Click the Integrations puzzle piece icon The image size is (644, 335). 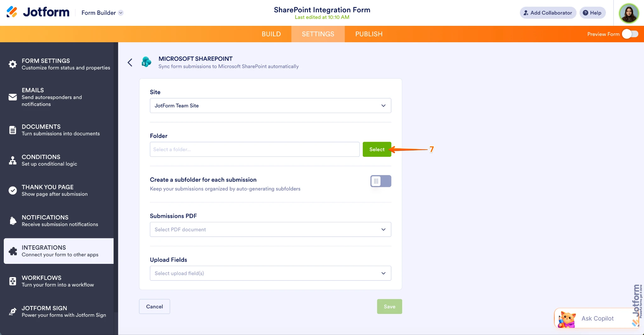(x=13, y=251)
